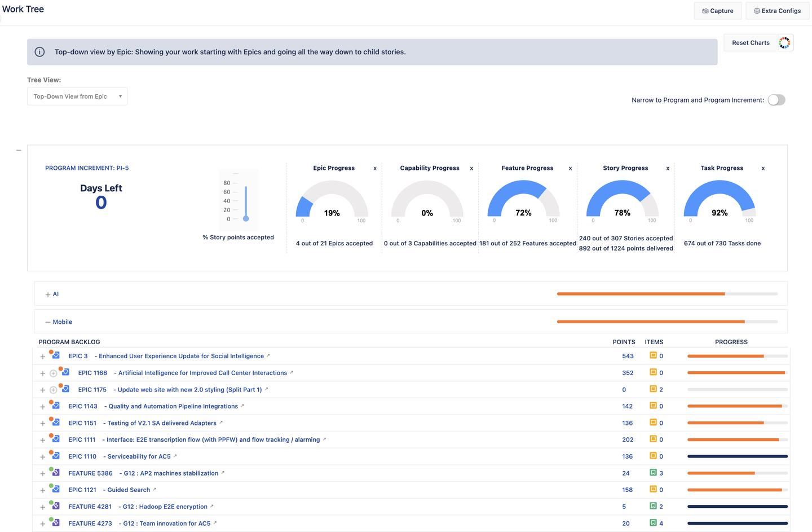The height and width of the screenshot is (532, 812).
Task: Open EPIC 1143 external link arrow icon
Action: pyautogui.click(x=242, y=406)
